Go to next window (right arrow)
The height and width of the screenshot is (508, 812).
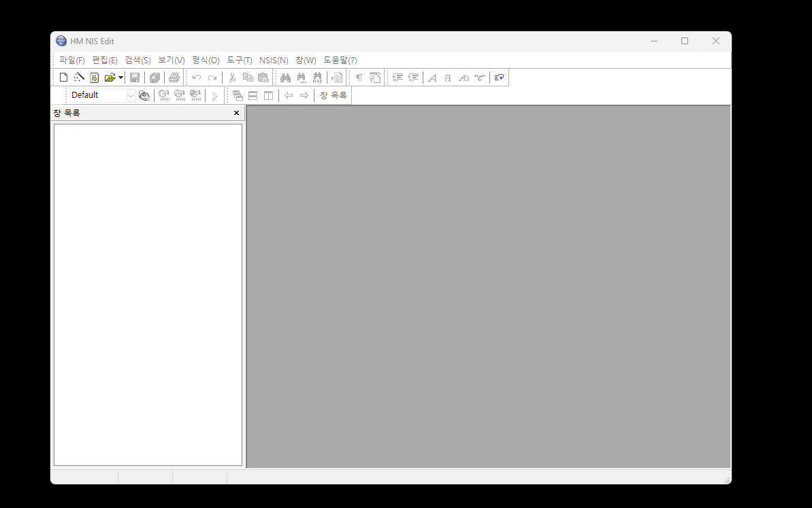tap(304, 95)
